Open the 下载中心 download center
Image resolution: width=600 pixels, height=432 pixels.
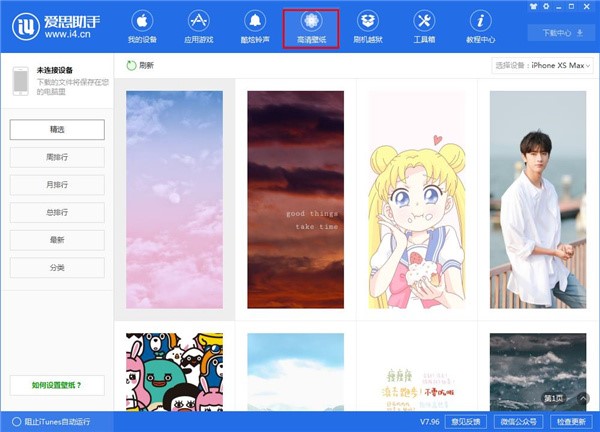click(x=561, y=32)
